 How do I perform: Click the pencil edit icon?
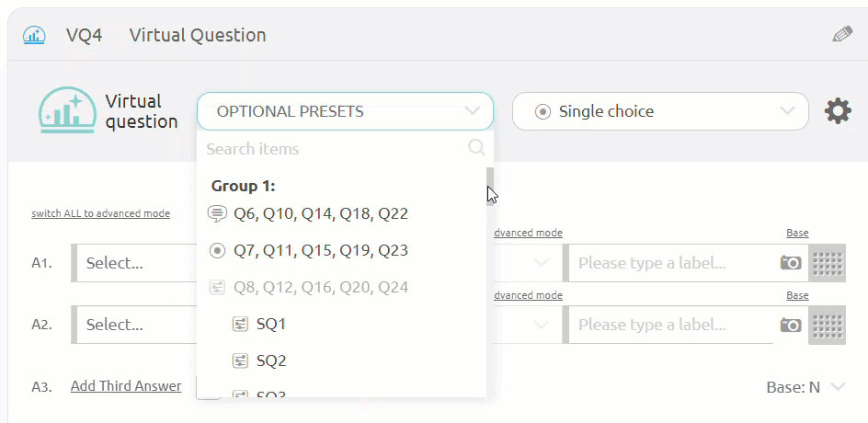pyautogui.click(x=842, y=35)
